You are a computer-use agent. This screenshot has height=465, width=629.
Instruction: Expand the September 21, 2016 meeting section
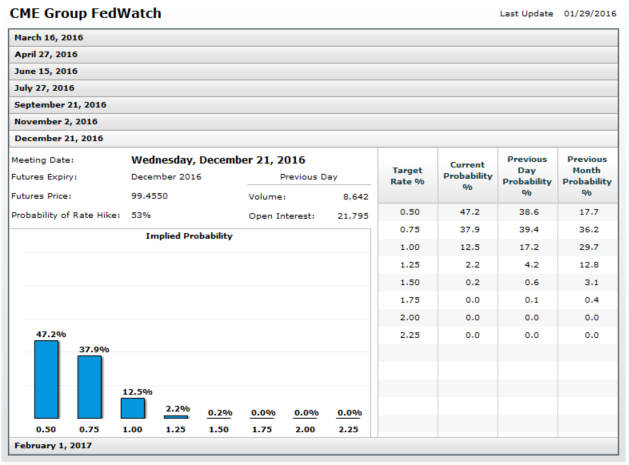pos(313,105)
